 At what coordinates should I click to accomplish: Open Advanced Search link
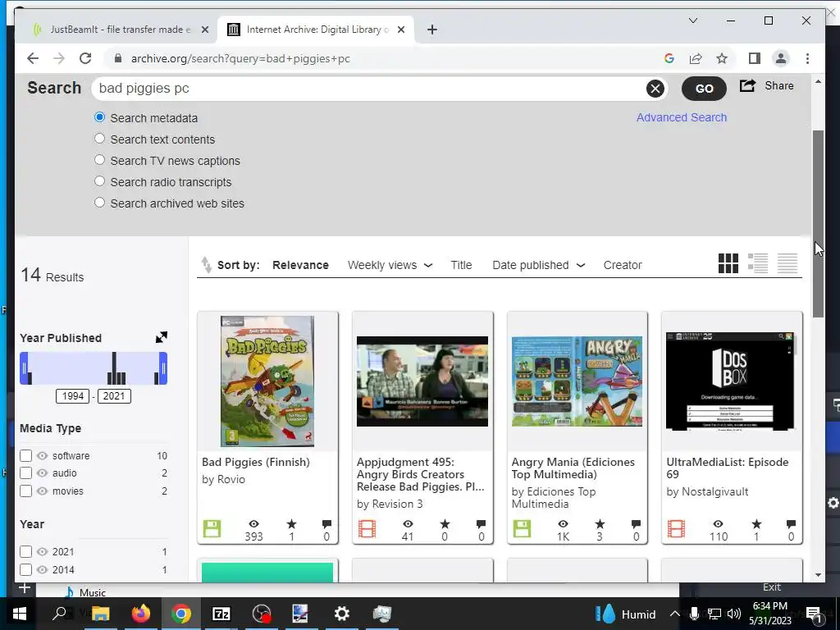(x=682, y=117)
